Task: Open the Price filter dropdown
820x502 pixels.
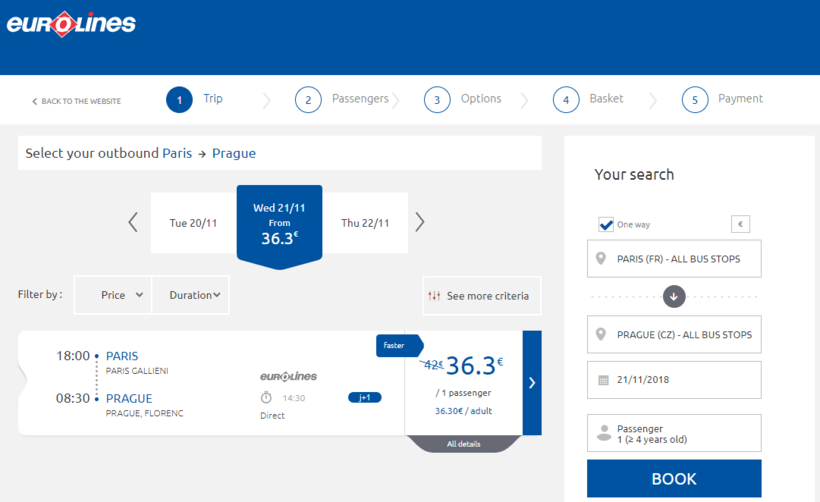Action: (113, 295)
